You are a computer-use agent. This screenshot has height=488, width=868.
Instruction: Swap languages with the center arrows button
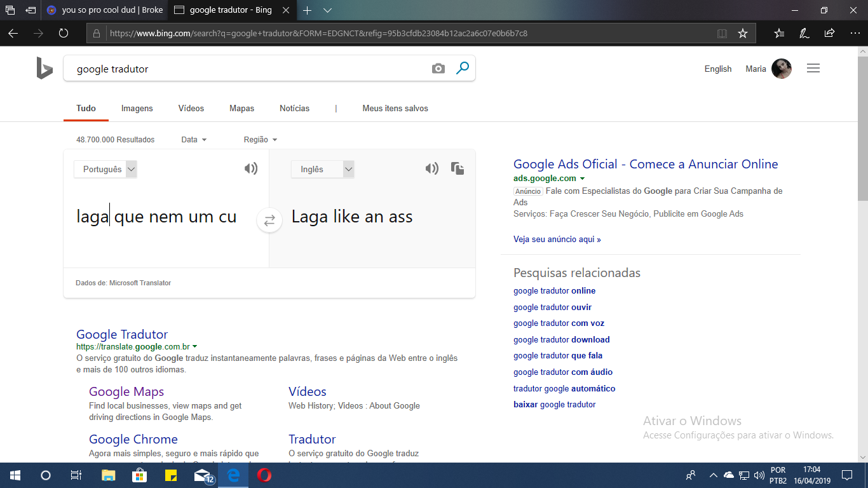tap(269, 220)
